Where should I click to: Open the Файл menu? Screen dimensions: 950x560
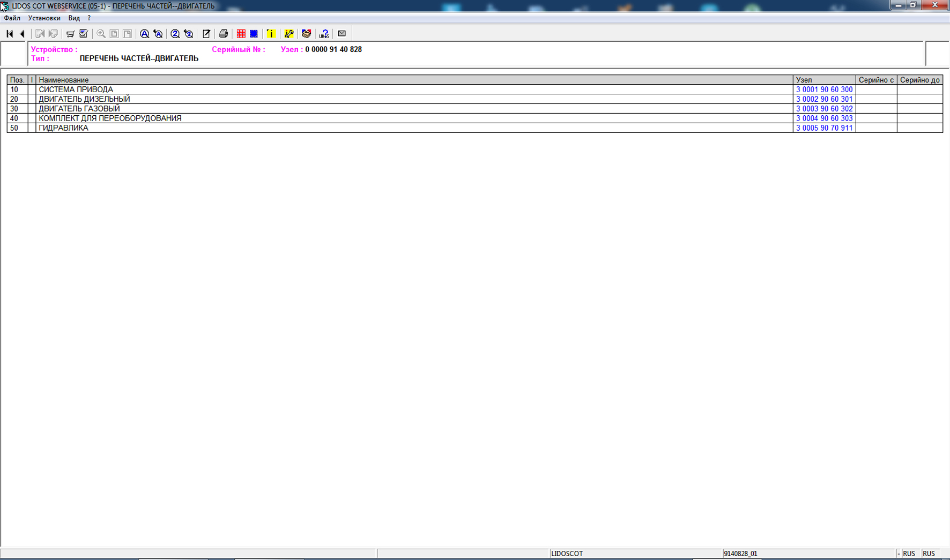click(x=12, y=18)
